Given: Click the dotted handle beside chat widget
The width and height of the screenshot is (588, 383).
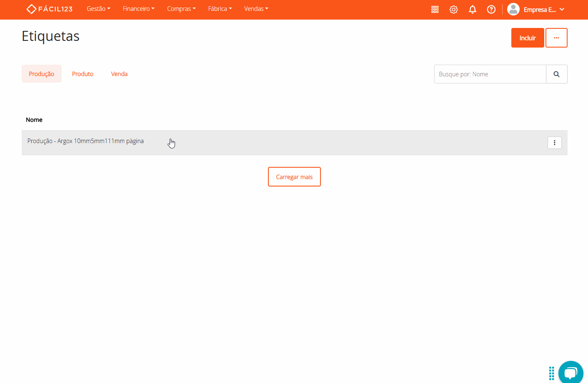Looking at the screenshot, I should click(551, 373).
